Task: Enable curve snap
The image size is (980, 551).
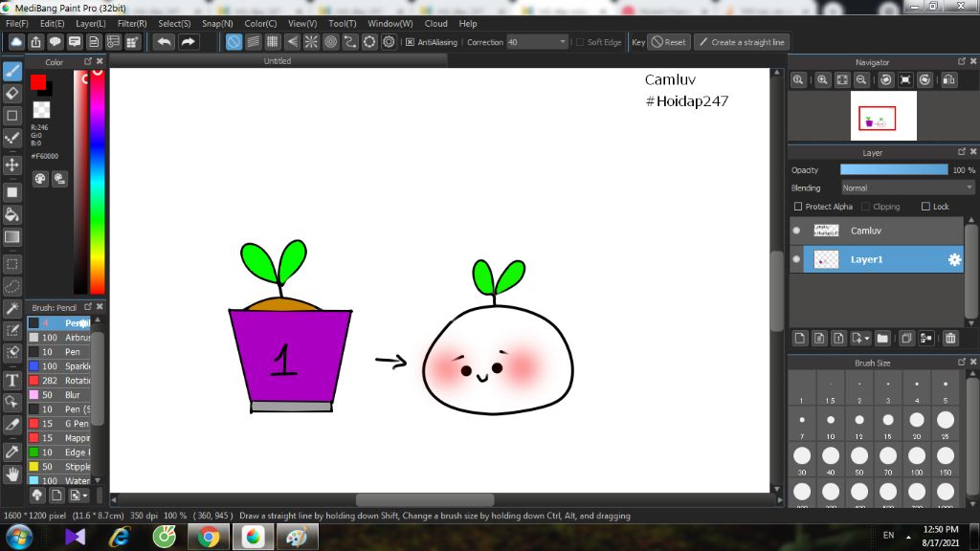Action: pos(350,42)
